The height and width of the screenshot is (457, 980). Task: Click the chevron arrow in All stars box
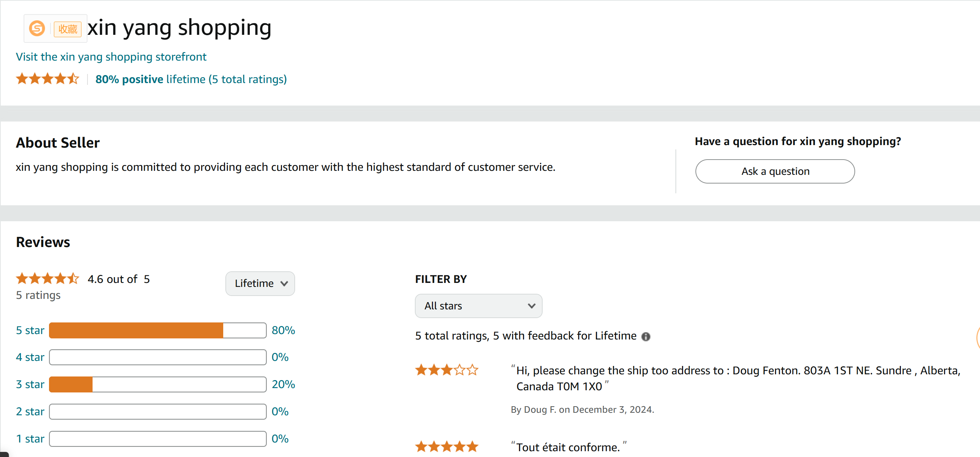[x=531, y=306]
